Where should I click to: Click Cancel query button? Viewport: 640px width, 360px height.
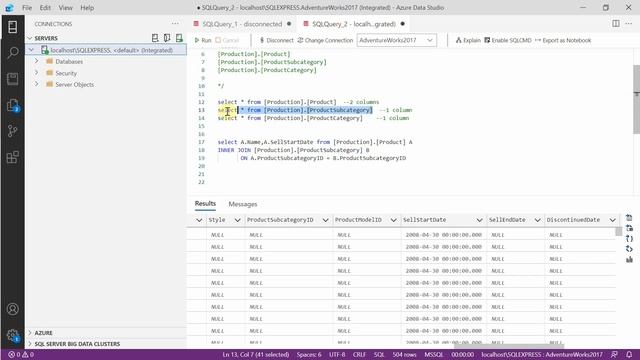coord(227,40)
